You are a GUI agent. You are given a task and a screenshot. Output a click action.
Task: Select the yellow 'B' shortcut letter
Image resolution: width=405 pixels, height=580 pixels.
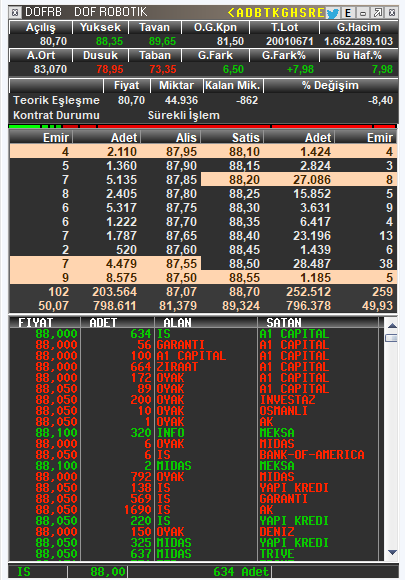tap(259, 13)
